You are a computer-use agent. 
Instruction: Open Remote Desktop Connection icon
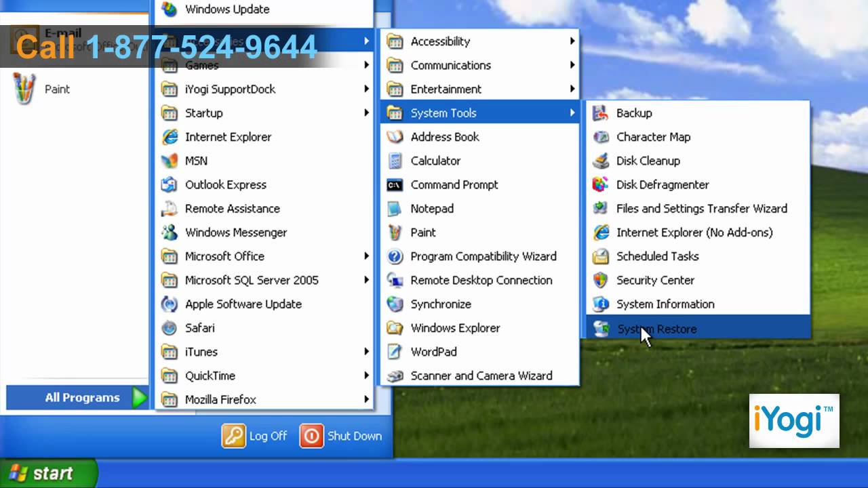click(395, 280)
